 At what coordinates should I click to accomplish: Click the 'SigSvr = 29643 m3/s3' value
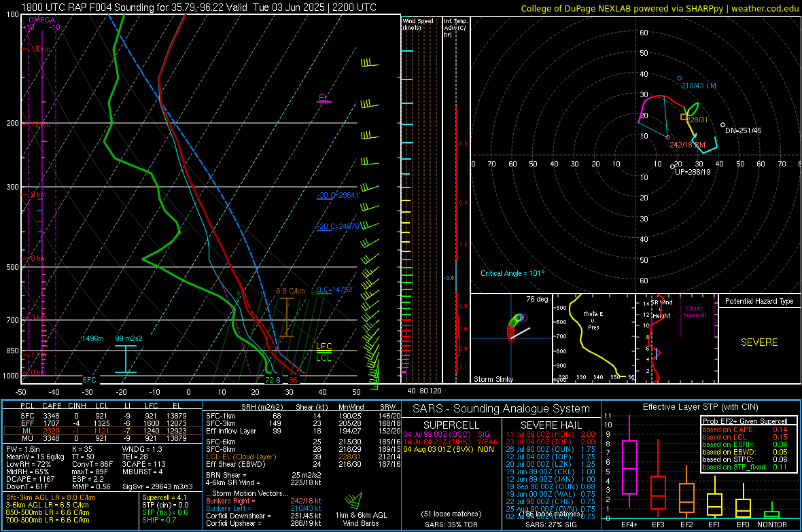[158, 486]
